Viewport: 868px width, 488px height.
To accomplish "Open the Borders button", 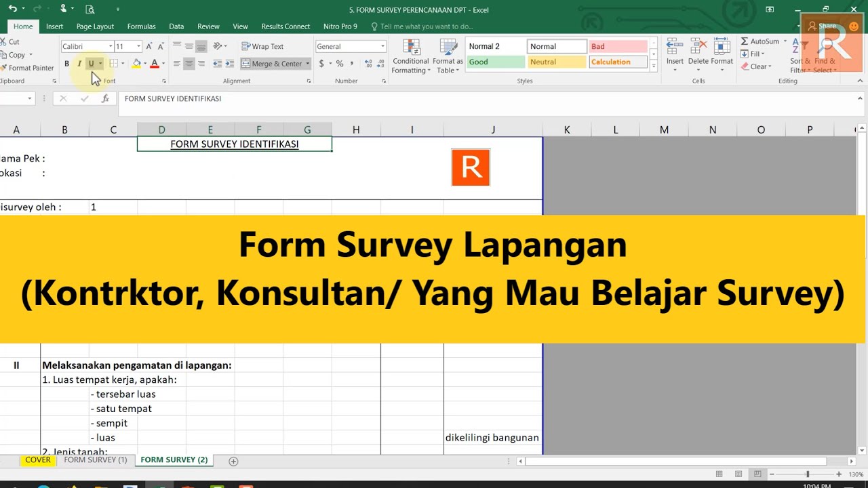I will click(113, 64).
